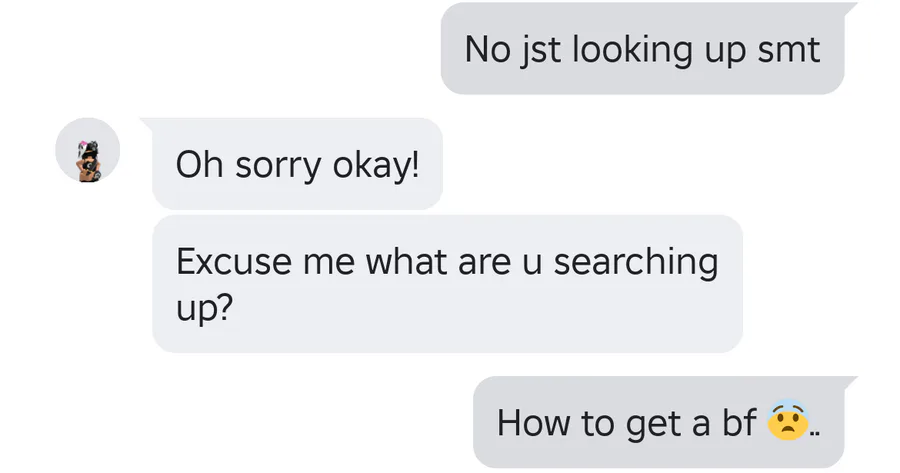The image size is (900, 473).
Task: Tap the word "smt" in sent message
Action: [789, 49]
